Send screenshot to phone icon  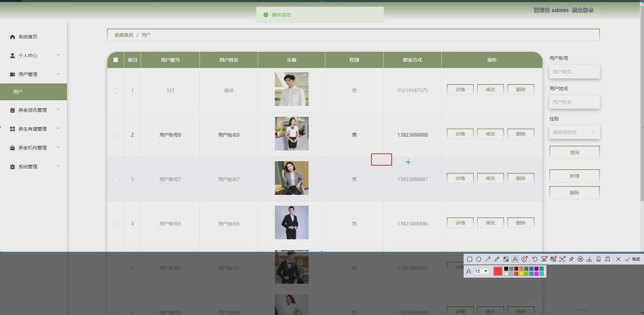point(599,259)
